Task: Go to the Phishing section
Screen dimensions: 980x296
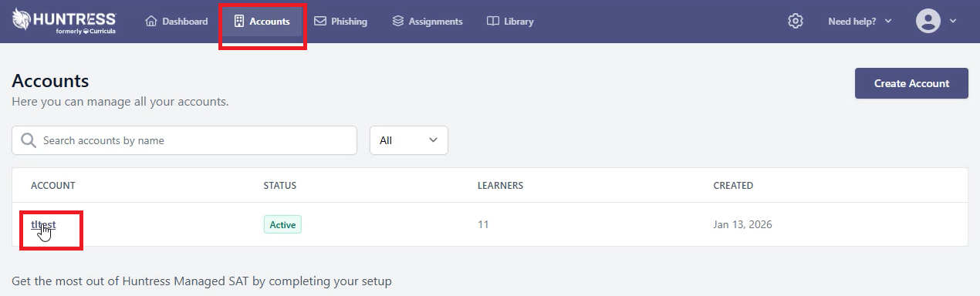Action: coord(340,22)
